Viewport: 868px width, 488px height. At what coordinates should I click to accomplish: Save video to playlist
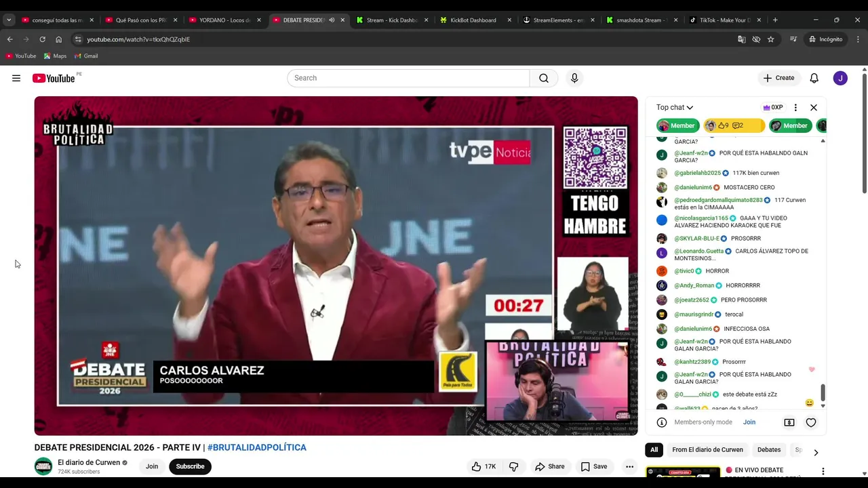click(594, 466)
